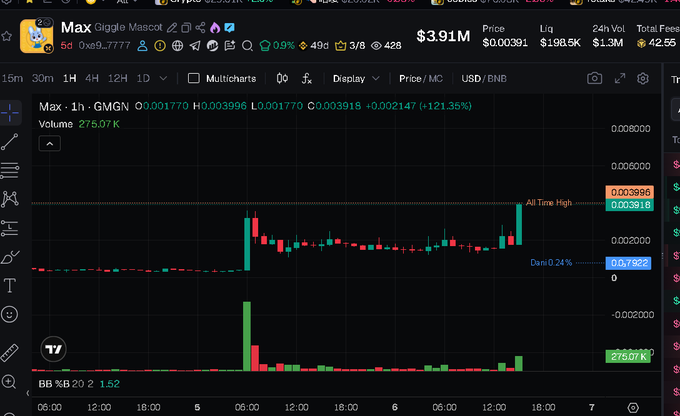
Task: Enable the Multicharts checkbox
Action: [194, 79]
